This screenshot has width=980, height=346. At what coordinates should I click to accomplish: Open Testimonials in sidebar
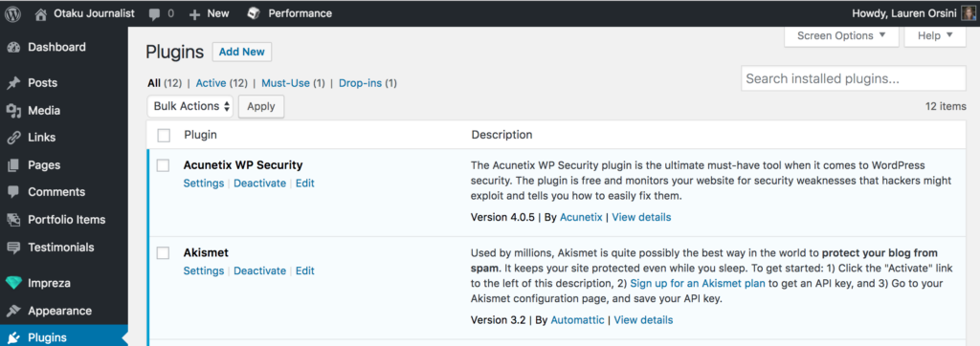tap(61, 248)
